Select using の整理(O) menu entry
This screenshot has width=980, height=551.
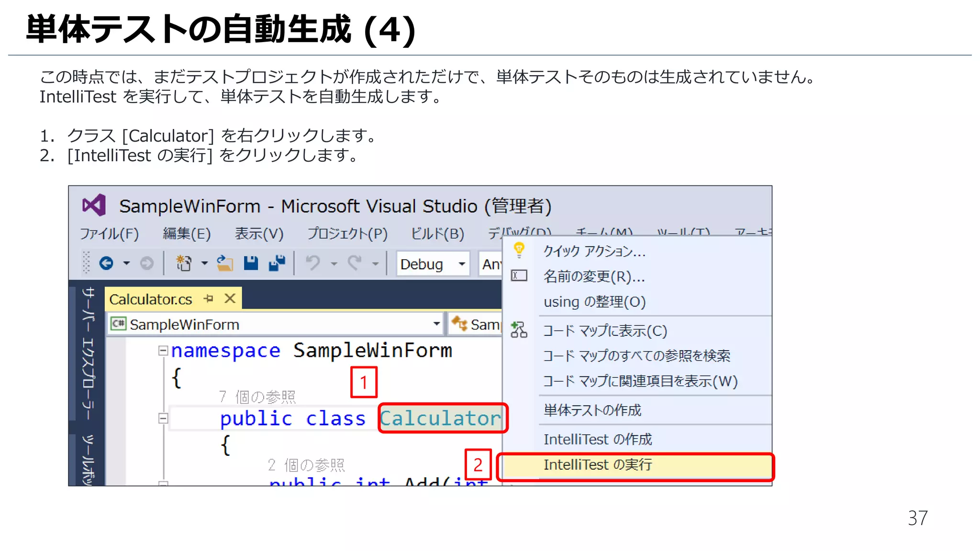(637, 301)
